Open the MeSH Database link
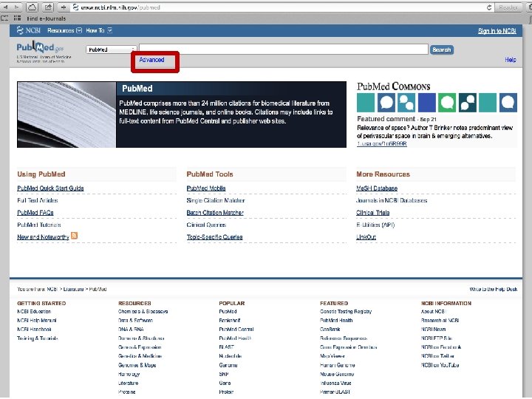Viewport: 532px width, 399px height. tap(377, 188)
